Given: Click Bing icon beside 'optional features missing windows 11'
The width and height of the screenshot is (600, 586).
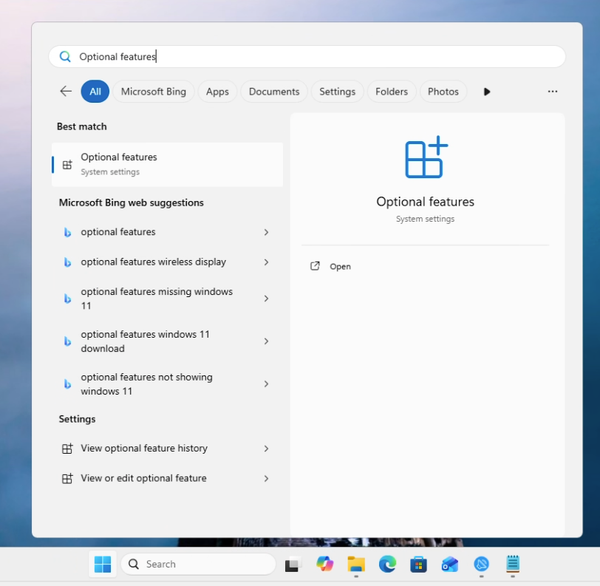Looking at the screenshot, I should click(67, 299).
